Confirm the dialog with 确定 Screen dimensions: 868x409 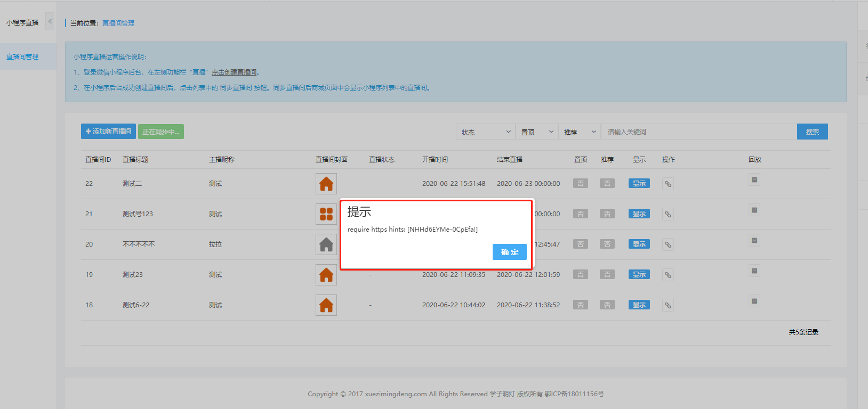tap(510, 252)
